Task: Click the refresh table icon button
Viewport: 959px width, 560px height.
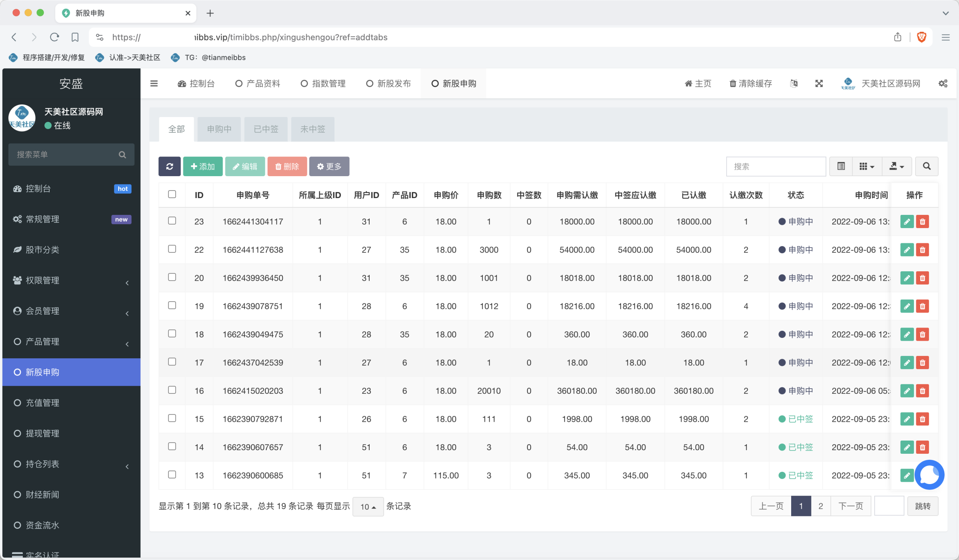Action: [169, 167]
